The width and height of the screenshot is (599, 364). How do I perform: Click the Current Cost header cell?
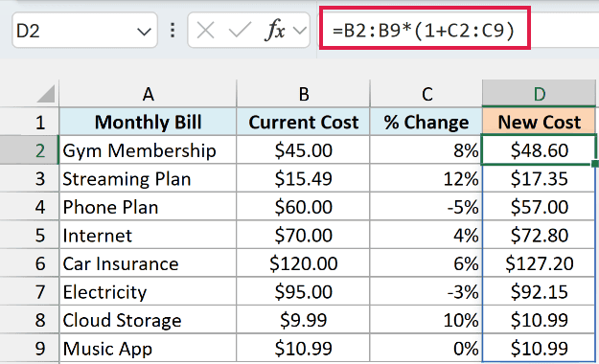pos(303,122)
